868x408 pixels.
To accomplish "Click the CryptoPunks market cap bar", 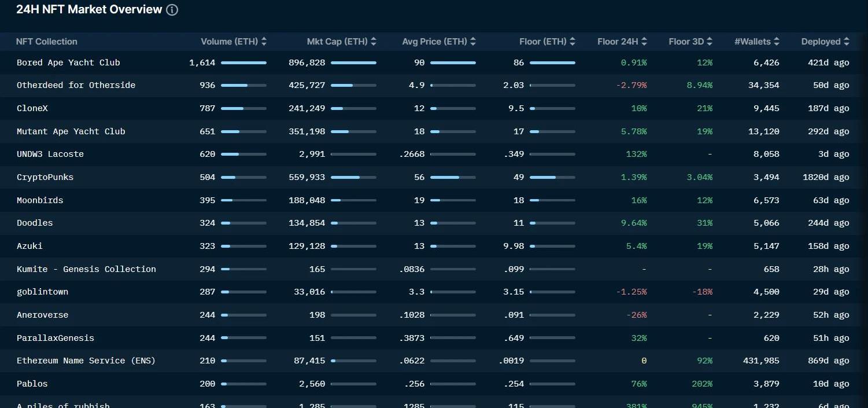I will coord(353,177).
